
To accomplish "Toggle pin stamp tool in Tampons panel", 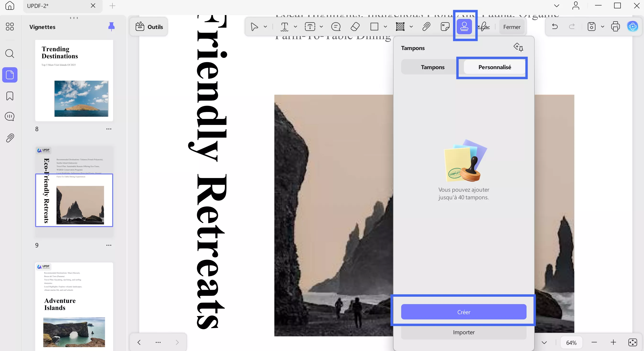I will coord(518,47).
